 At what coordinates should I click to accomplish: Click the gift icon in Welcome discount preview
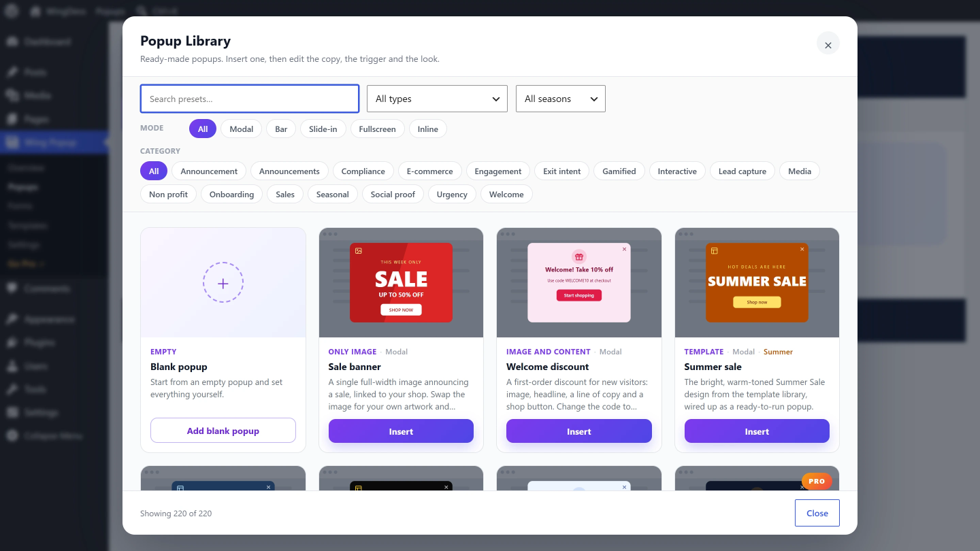point(579,256)
